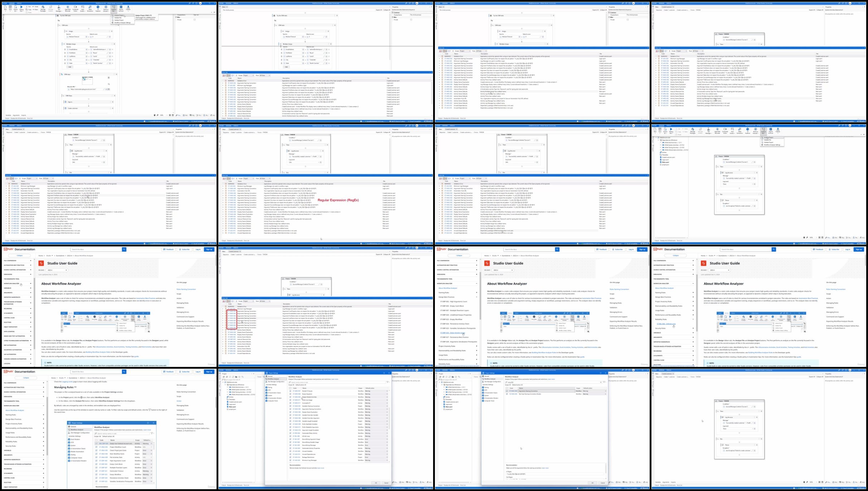Open Test Manager in the CRM-workflow frame's ribbon
868x491 pixels.
[x=59, y=9]
